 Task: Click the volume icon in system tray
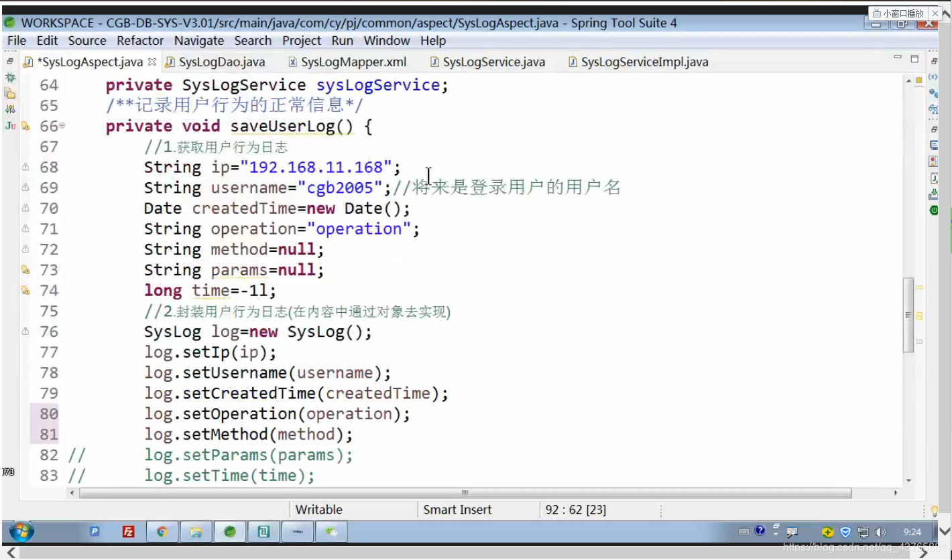tap(881, 533)
